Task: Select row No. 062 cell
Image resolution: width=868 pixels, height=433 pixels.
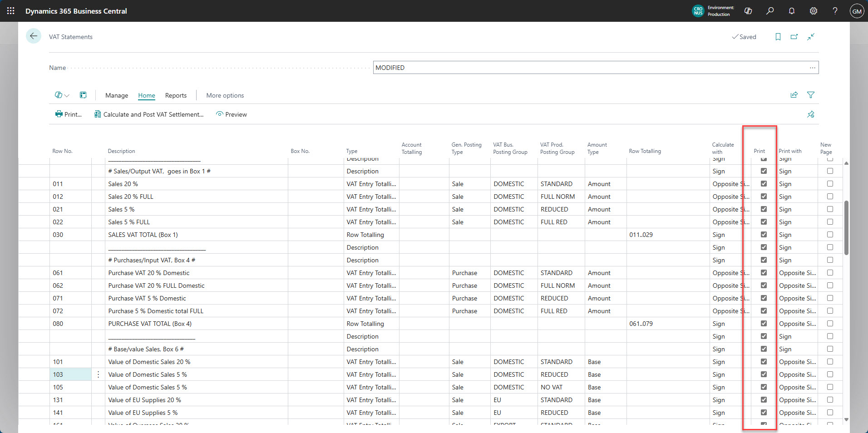Action: coord(70,285)
